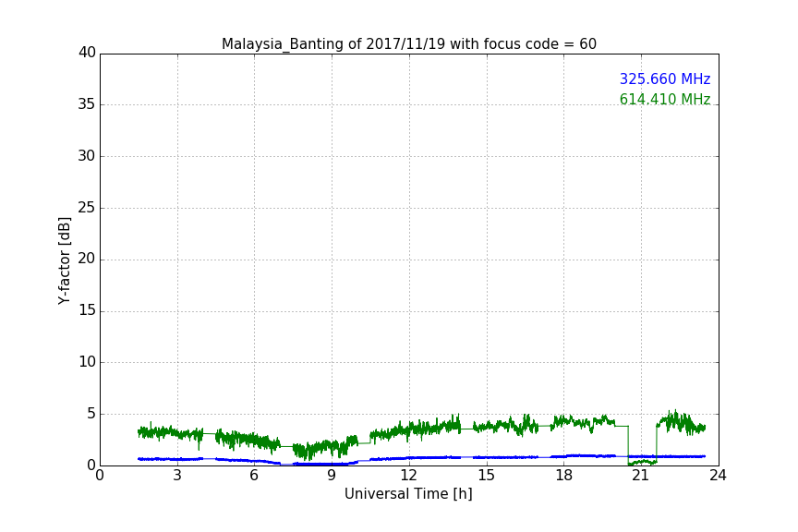Click the y-axis tick label '5'
Screen dimensions: 798x532
(91, 414)
